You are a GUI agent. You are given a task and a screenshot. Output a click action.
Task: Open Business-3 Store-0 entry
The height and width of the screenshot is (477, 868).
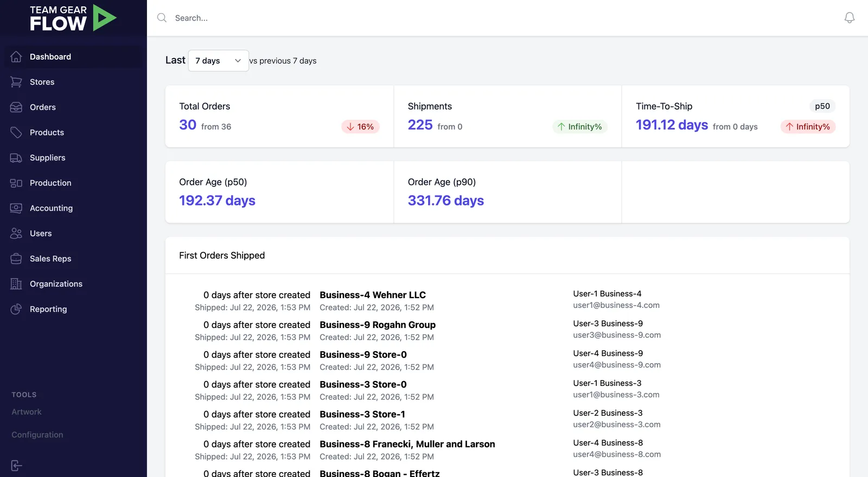point(363,384)
